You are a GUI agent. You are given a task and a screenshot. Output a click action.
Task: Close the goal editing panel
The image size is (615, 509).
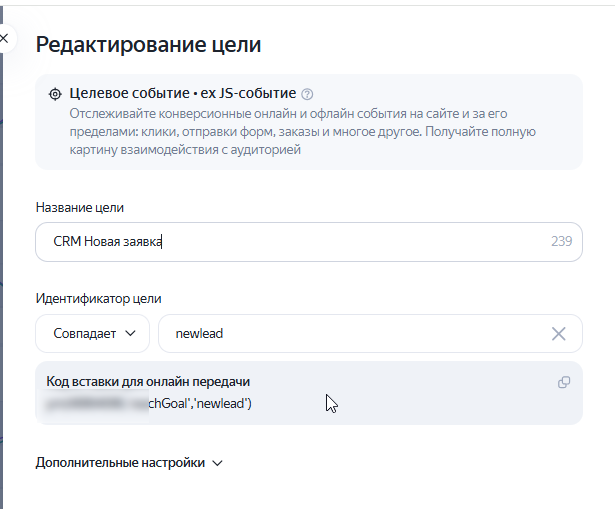tap(5, 38)
